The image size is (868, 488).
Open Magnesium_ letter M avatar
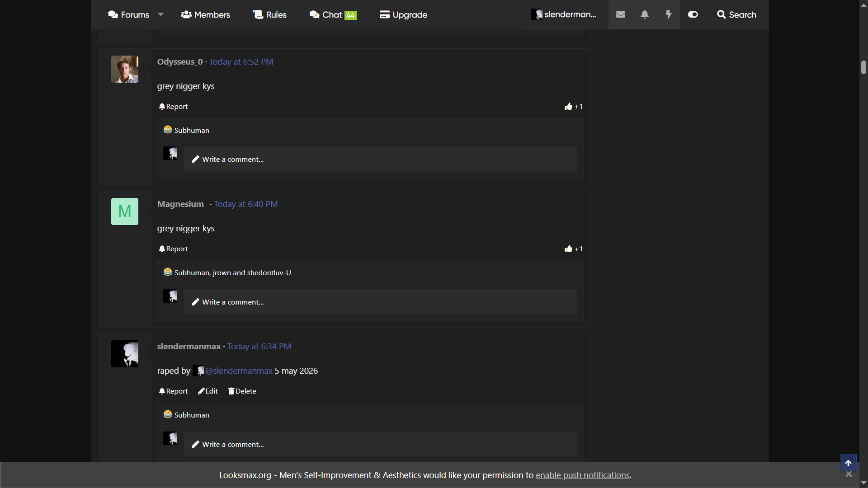point(125,211)
